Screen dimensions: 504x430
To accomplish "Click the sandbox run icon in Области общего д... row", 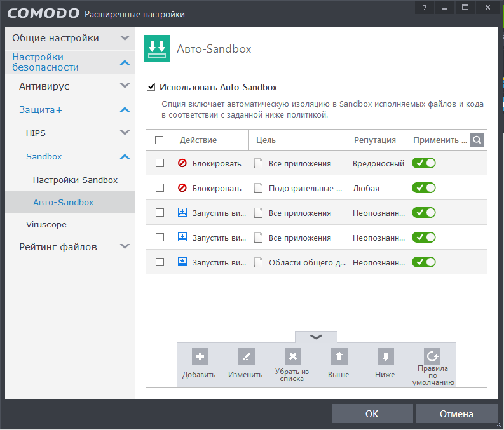I will click(x=182, y=262).
